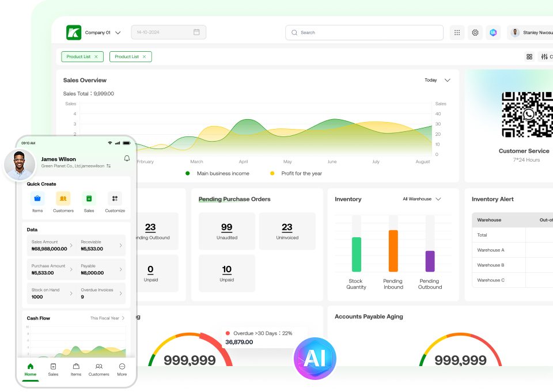Open This Fiscal Year cash flow filter
Viewport: 553px width, 392px height.
tap(107, 318)
